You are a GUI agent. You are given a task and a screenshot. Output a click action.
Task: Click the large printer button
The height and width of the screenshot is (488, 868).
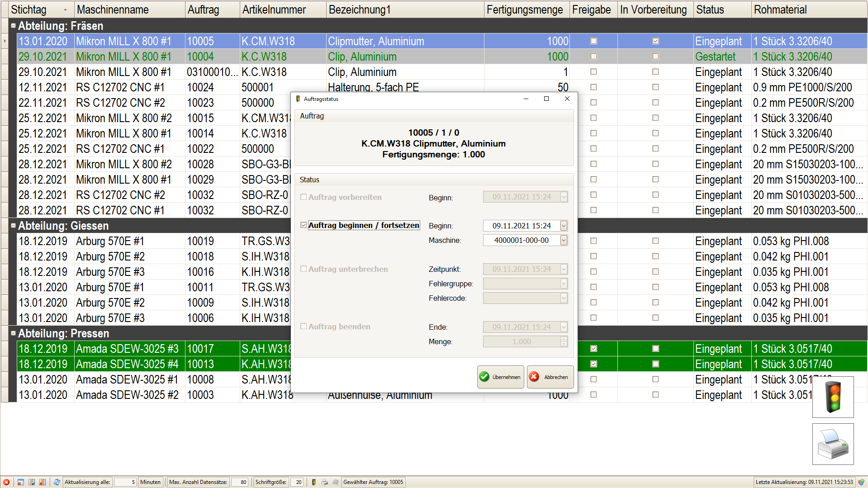[x=833, y=444]
